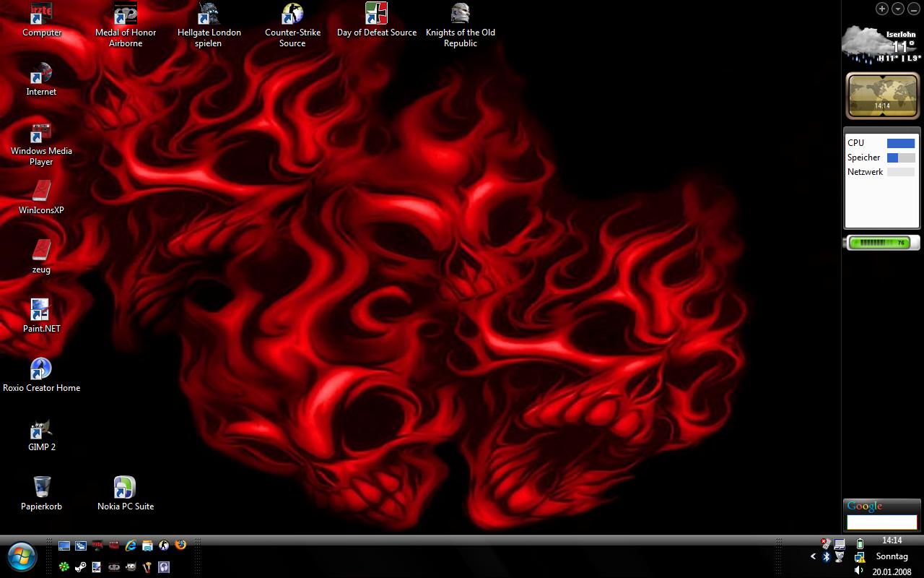
Task: Open Steam from the quick launch bar
Action: [81, 567]
